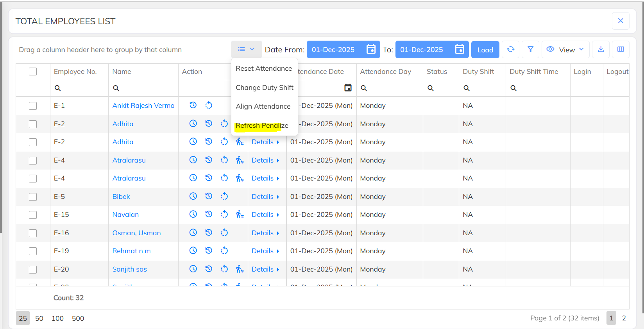Click the history icon for Ankit Rajesh Verma

[193, 105]
